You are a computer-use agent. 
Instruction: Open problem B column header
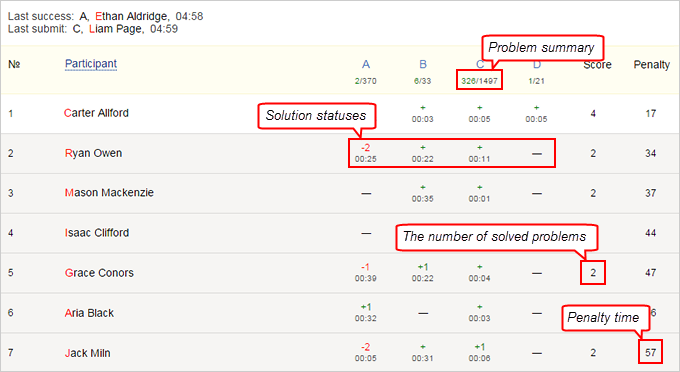[423, 65]
